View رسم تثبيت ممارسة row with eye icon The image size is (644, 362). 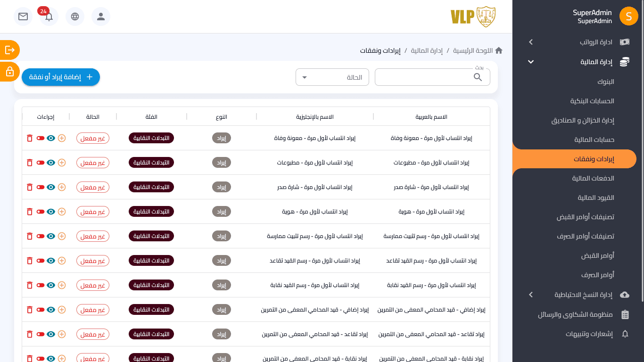[51, 236]
